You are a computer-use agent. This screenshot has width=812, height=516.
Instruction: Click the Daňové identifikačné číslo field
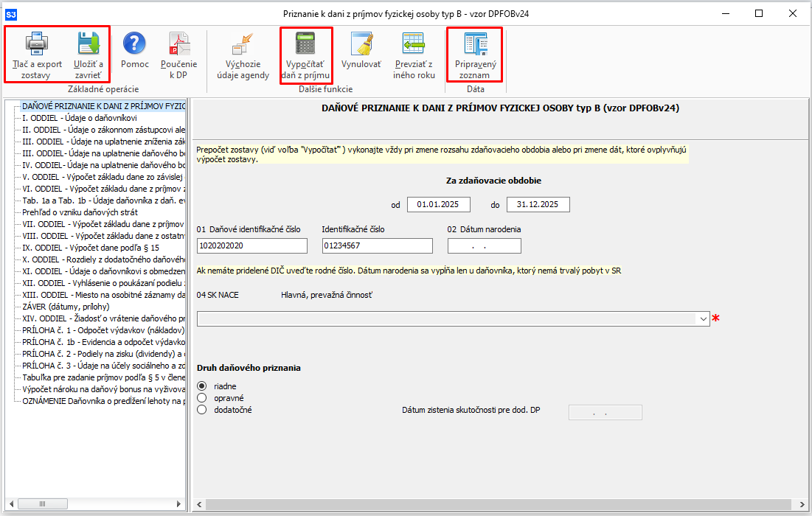pos(251,245)
